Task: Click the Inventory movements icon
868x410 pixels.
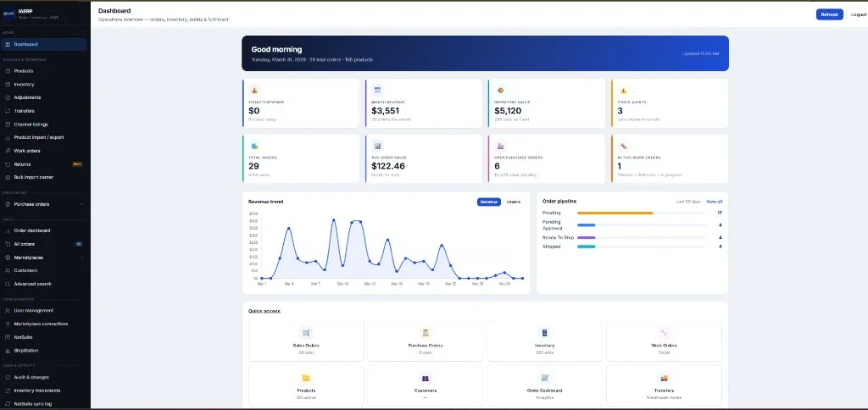Action: coord(8,391)
